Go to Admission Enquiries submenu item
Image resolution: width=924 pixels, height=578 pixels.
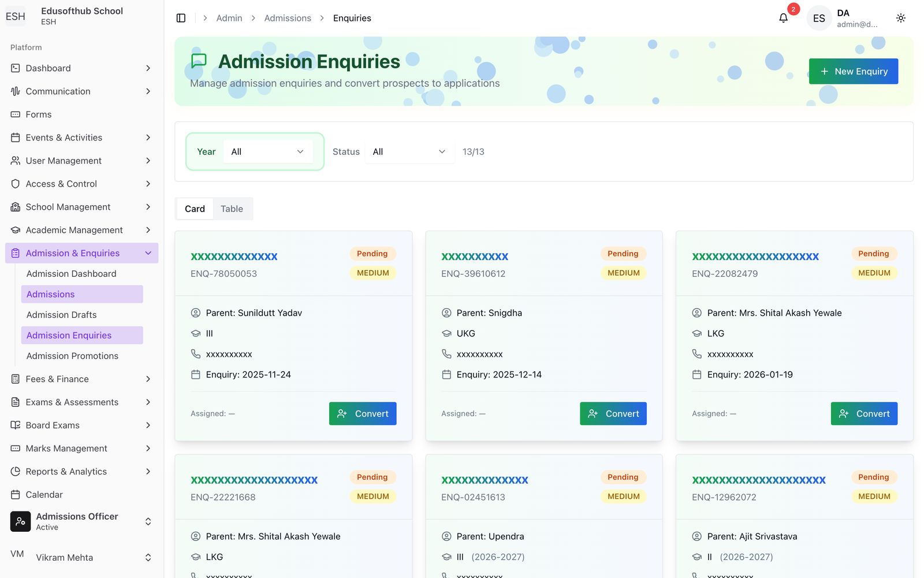pyautogui.click(x=82, y=335)
